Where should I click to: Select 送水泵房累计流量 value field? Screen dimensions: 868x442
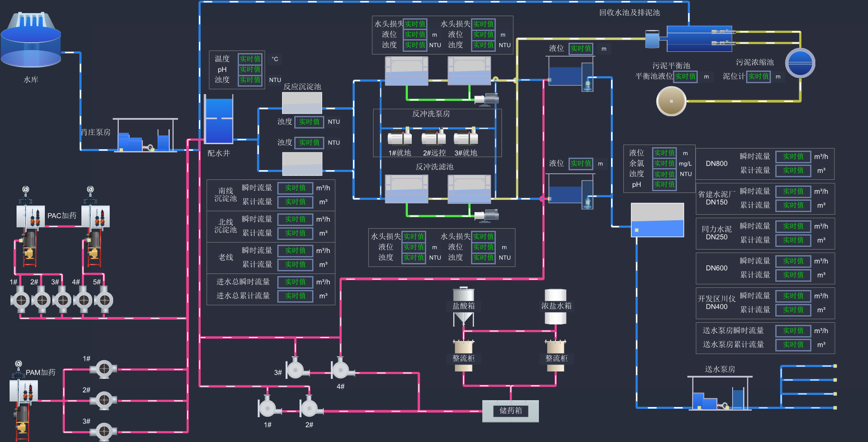pos(793,345)
